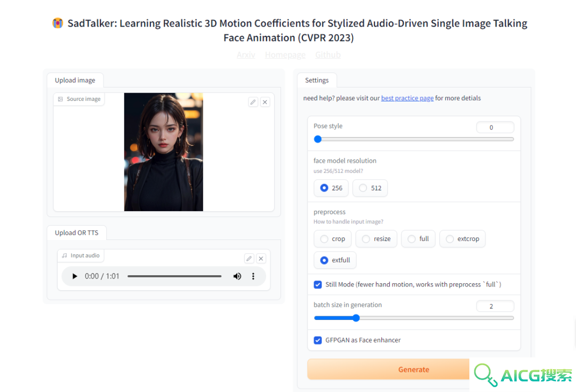Click the 'How to handle input image?' hint
Viewport: 576px width, 392px height.
[x=348, y=221]
